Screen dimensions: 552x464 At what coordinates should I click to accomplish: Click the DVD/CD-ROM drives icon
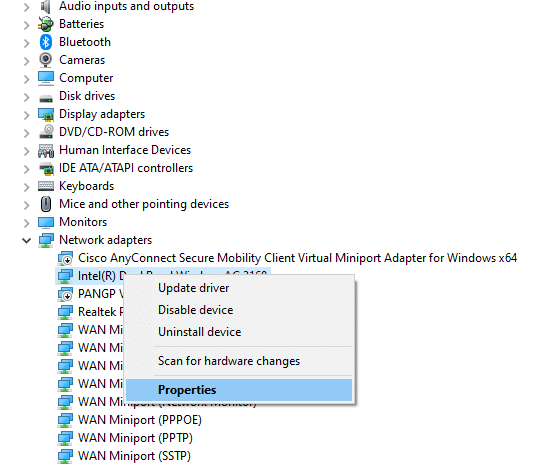click(x=46, y=132)
